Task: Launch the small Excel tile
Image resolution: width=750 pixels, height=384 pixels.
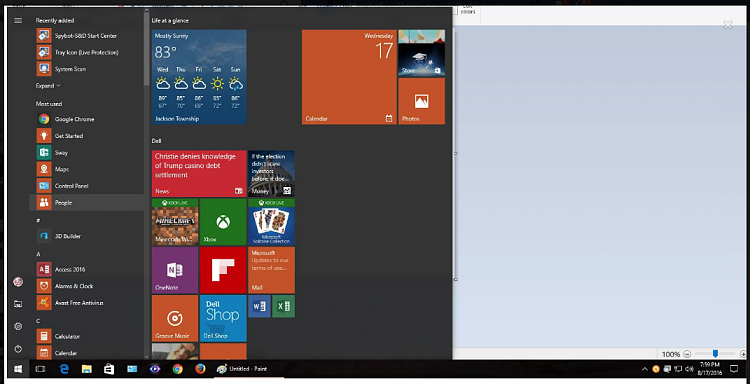Action: (x=284, y=306)
